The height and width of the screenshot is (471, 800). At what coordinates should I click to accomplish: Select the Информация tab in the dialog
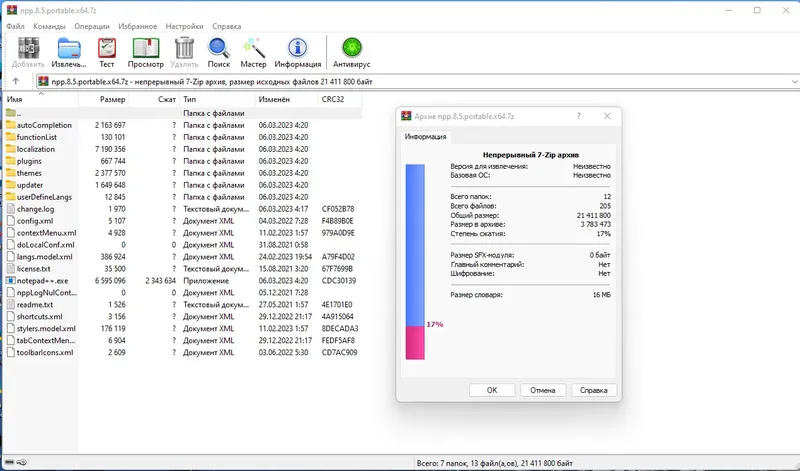[426, 137]
